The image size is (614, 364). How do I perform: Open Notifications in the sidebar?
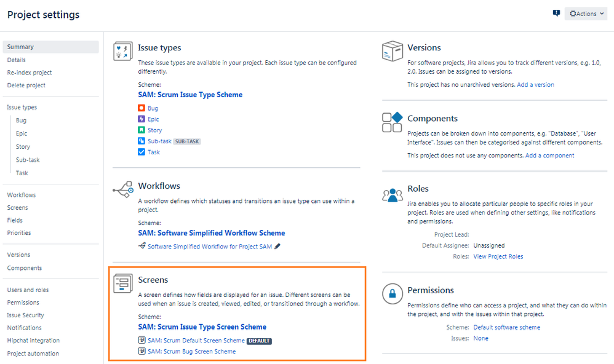click(x=24, y=328)
